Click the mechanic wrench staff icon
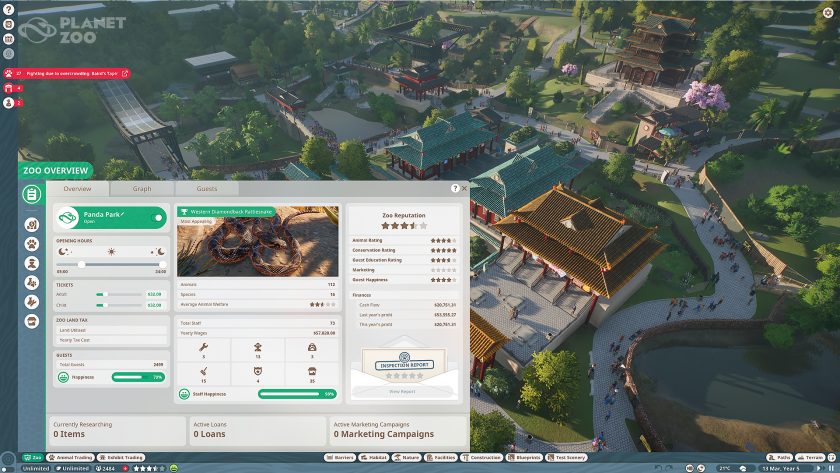Screen dimensions: 840x473 pos(204,348)
